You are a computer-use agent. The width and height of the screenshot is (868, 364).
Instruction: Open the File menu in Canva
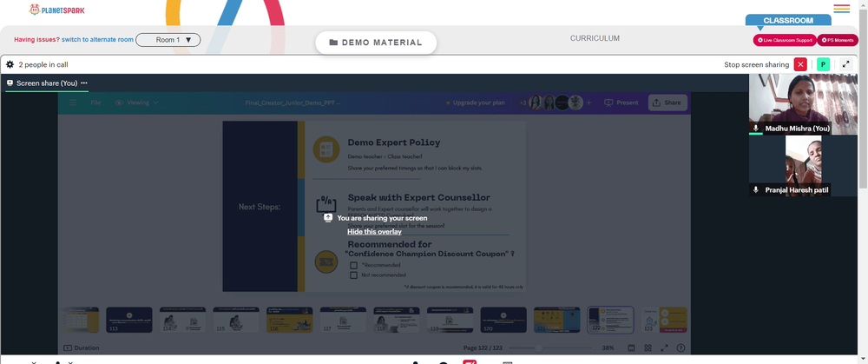pyautogui.click(x=96, y=103)
